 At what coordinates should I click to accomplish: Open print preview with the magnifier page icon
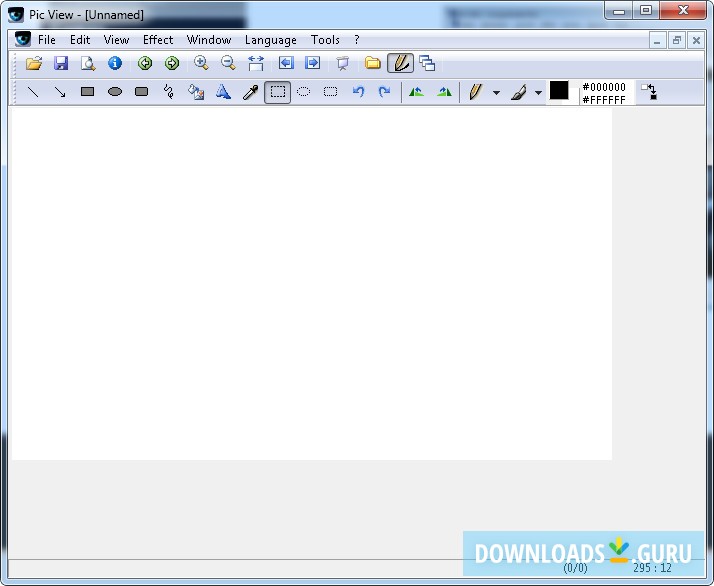(x=88, y=63)
